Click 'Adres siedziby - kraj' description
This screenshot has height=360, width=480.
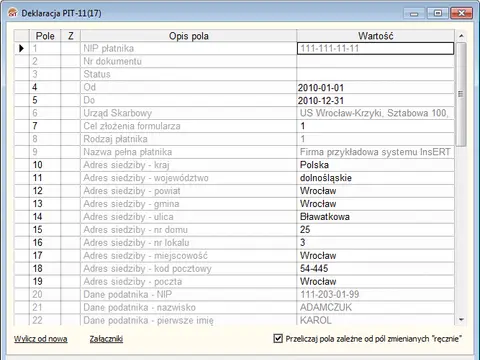[188, 165]
